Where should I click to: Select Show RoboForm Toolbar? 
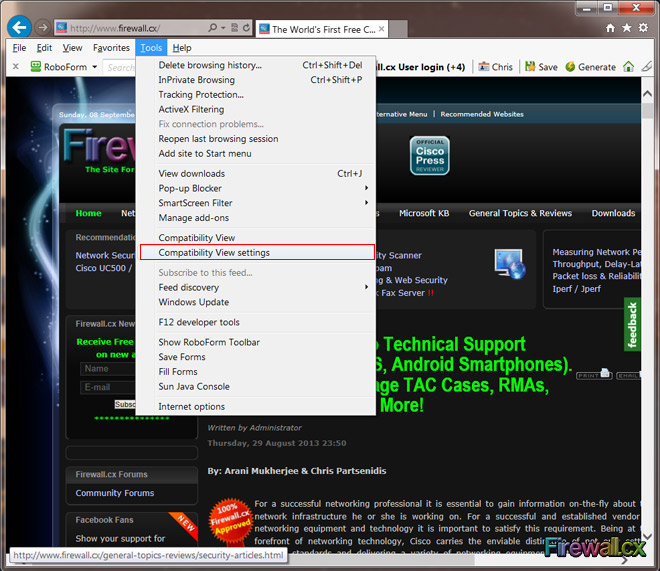(x=257, y=342)
